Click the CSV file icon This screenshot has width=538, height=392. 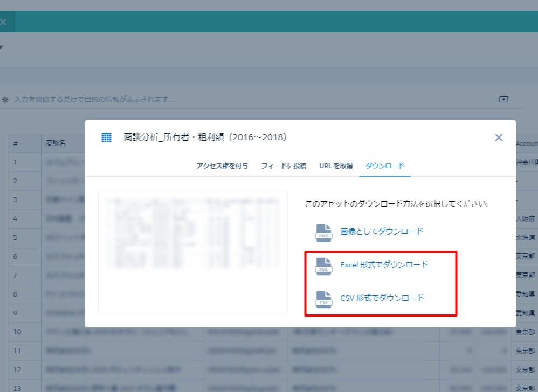click(x=323, y=298)
